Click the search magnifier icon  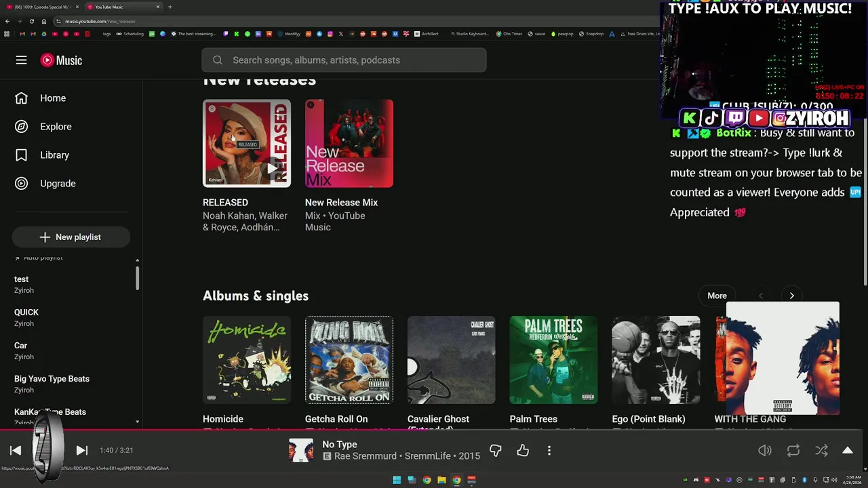click(218, 60)
